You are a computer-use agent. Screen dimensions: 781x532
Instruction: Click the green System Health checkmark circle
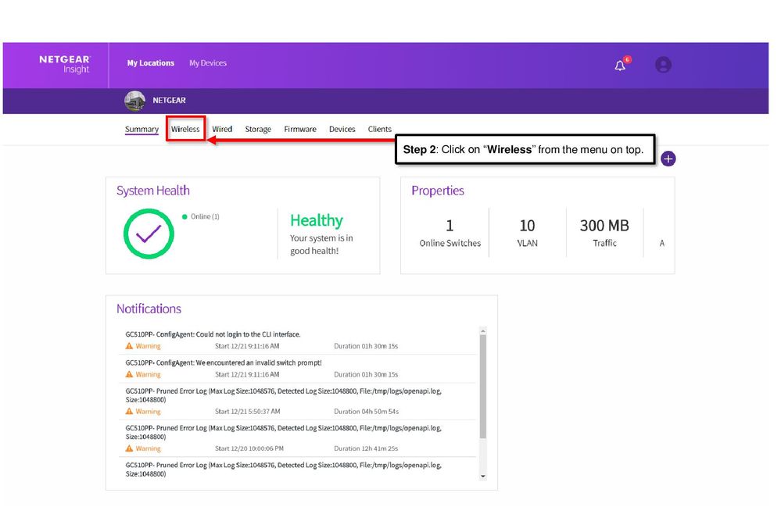point(149,234)
